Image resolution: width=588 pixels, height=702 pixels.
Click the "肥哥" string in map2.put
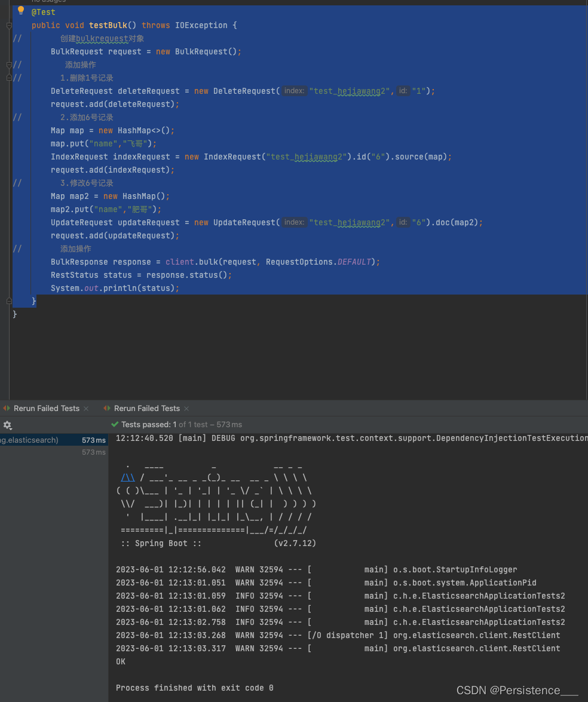tap(140, 210)
